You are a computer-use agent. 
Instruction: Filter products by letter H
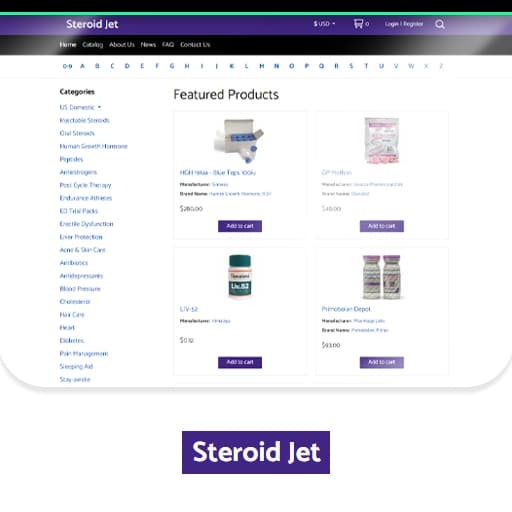coord(187,66)
